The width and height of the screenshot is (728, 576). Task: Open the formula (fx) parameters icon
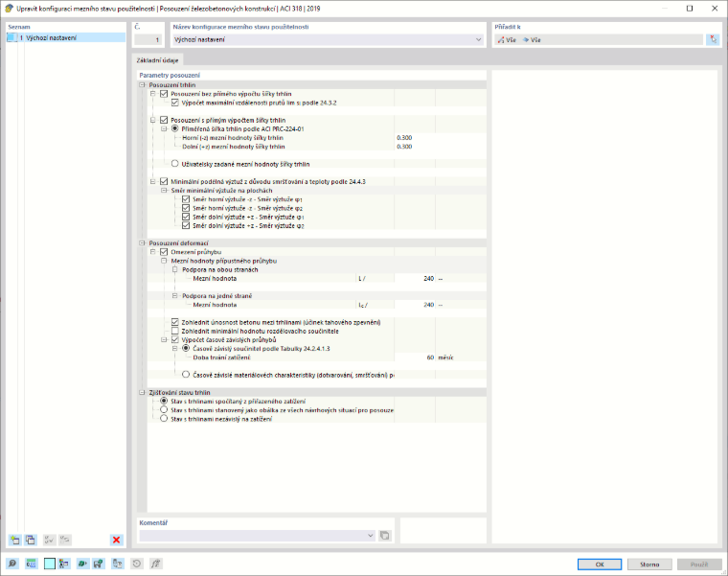pos(156,564)
